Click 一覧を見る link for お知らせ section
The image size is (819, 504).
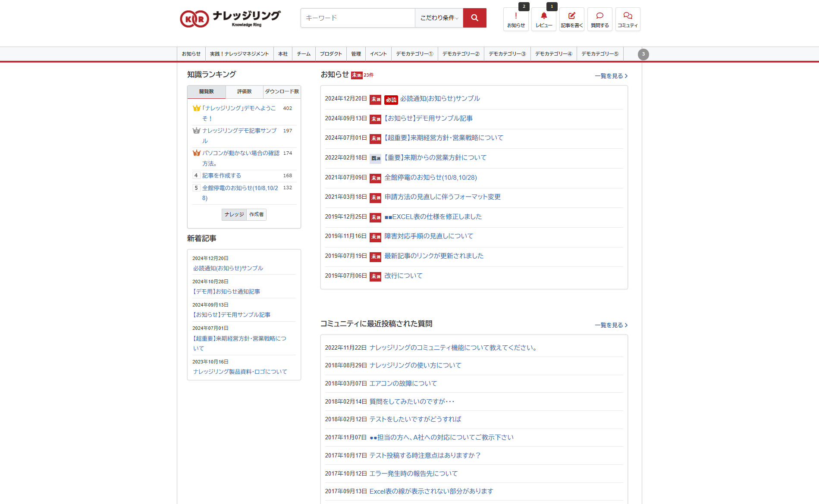click(611, 76)
